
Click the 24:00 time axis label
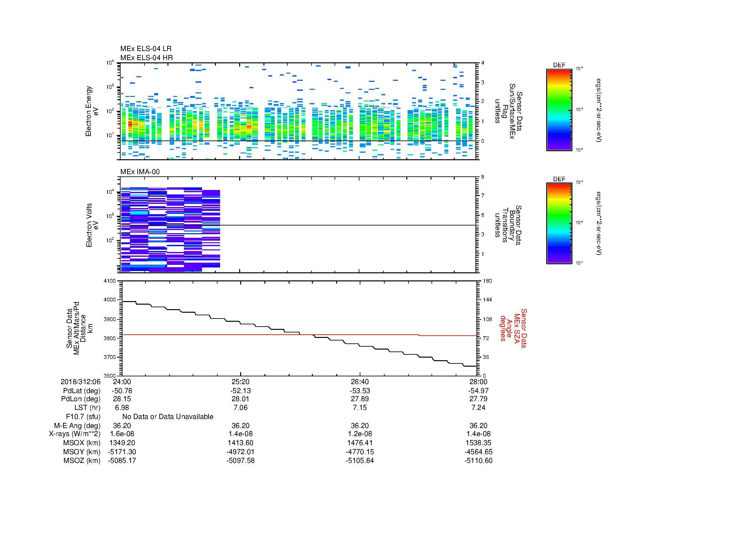pyautogui.click(x=122, y=382)
